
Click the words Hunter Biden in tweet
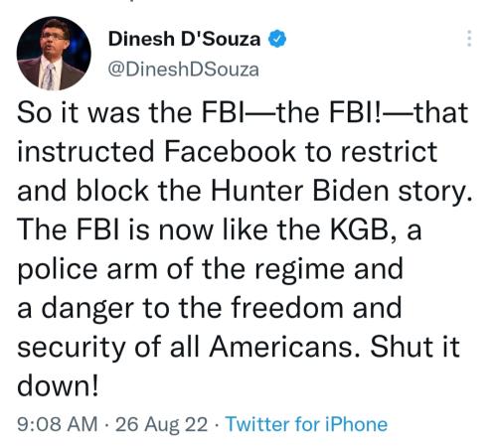pyautogui.click(x=299, y=191)
